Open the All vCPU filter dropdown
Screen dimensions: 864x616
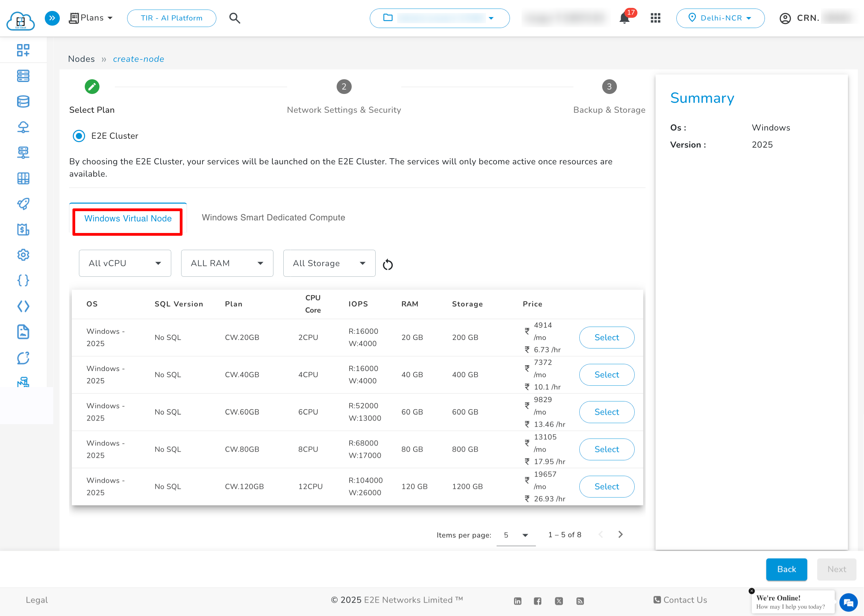[125, 263]
